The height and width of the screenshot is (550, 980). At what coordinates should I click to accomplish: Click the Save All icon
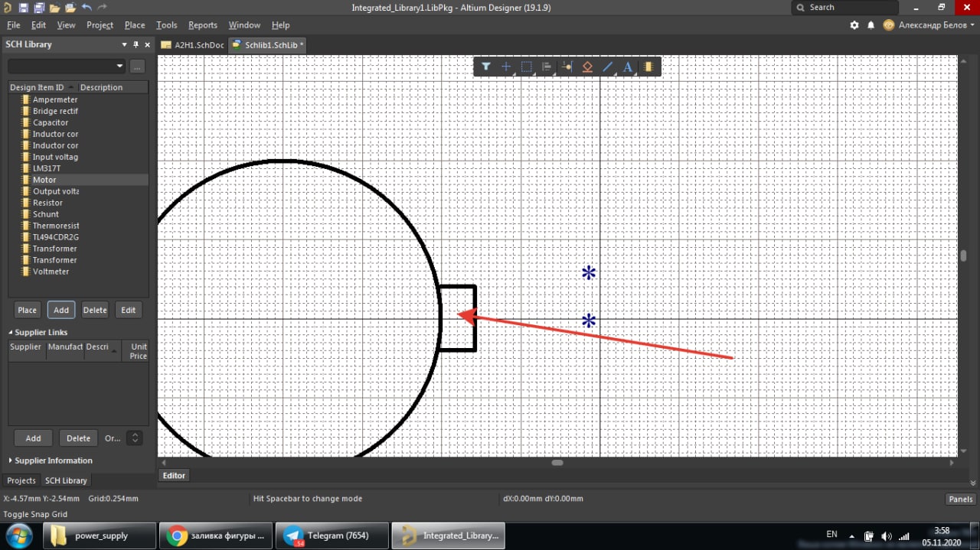pyautogui.click(x=38, y=8)
